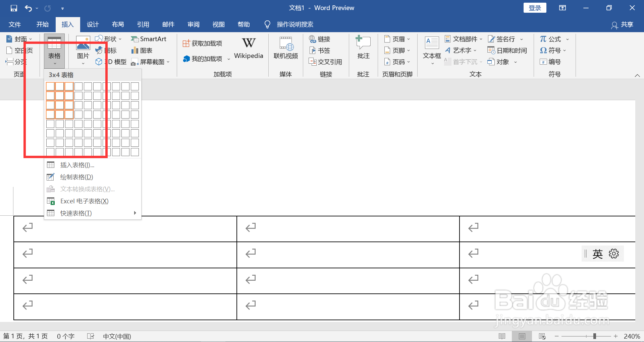Image resolution: width=644 pixels, height=342 pixels.
Task: Collapse the ribbon with the chevron
Action: tap(637, 75)
